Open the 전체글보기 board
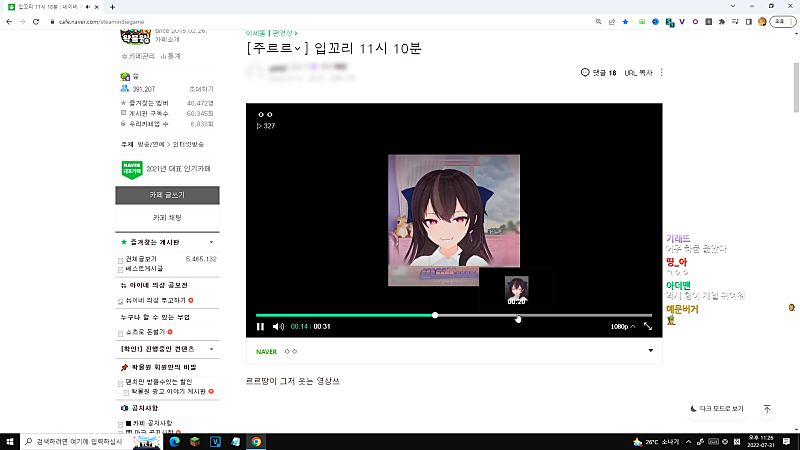This screenshot has height=450, width=800. point(141,259)
